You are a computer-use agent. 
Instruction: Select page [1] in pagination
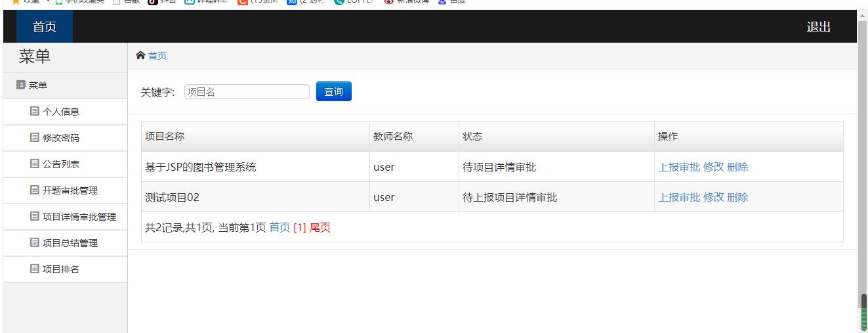click(x=300, y=227)
